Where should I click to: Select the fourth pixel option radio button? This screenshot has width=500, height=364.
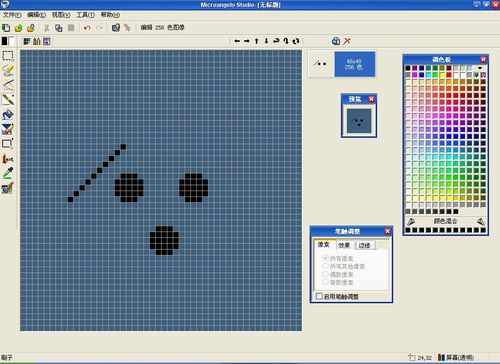(325, 282)
